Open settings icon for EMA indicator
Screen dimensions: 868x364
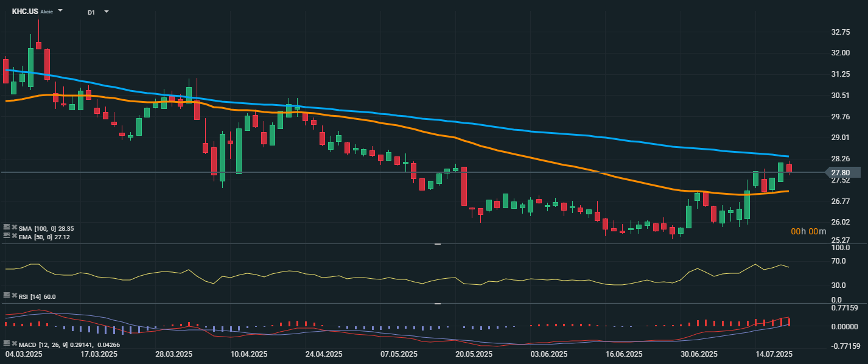pos(7,236)
